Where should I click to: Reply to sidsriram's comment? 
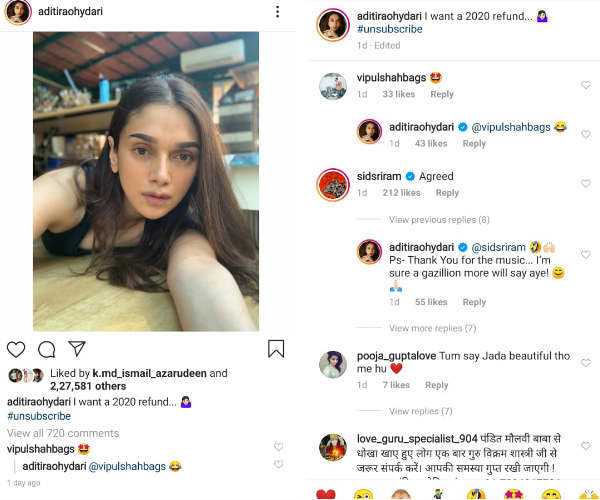(x=447, y=193)
